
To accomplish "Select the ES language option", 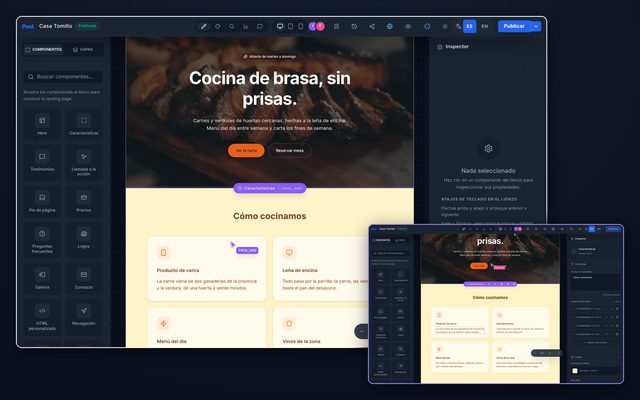I will pyautogui.click(x=469, y=26).
